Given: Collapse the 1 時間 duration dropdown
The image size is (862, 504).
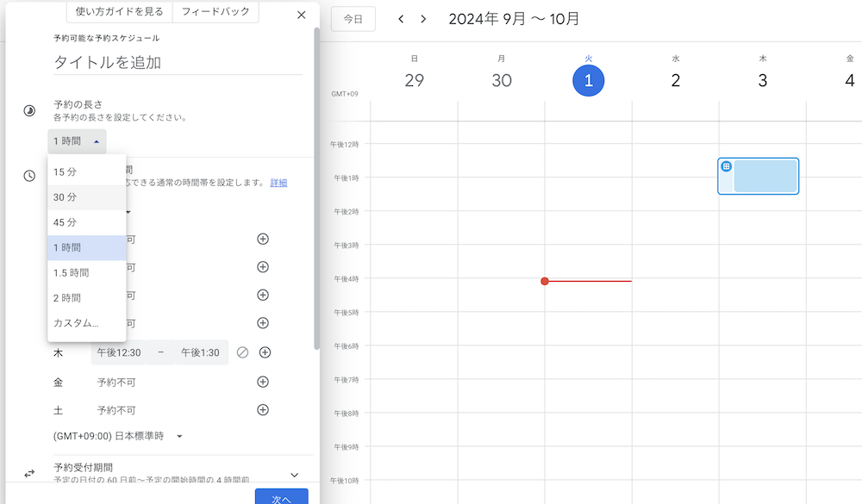Looking at the screenshot, I should pyautogui.click(x=78, y=141).
